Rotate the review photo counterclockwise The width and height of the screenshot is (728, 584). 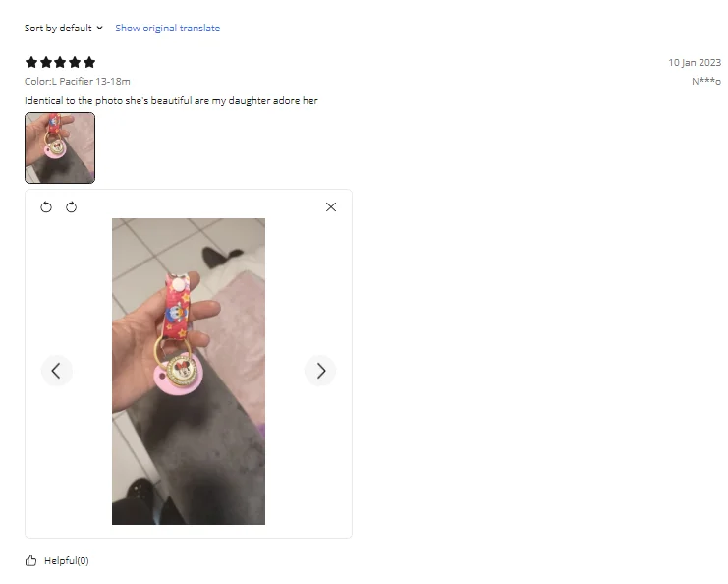pos(46,207)
